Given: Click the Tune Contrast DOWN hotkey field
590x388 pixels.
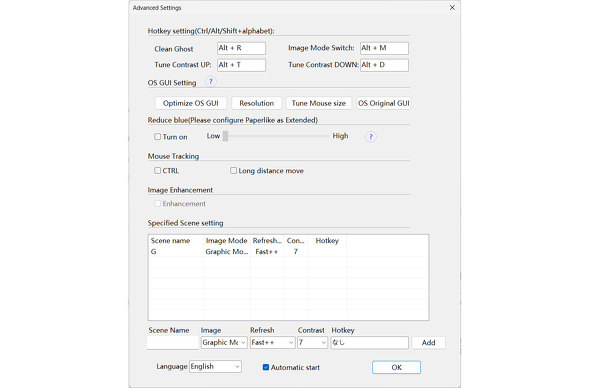Looking at the screenshot, I should (x=384, y=65).
